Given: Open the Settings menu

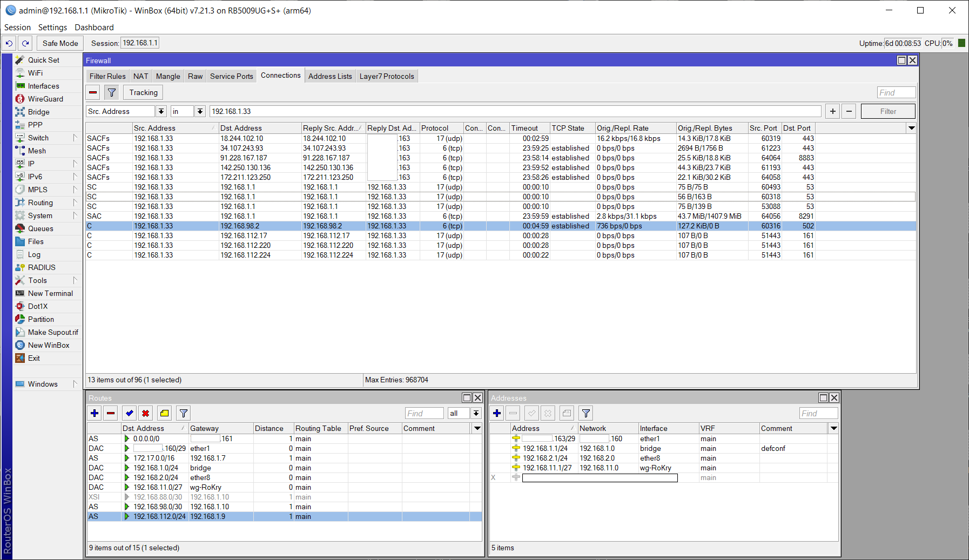Looking at the screenshot, I should 52,28.
